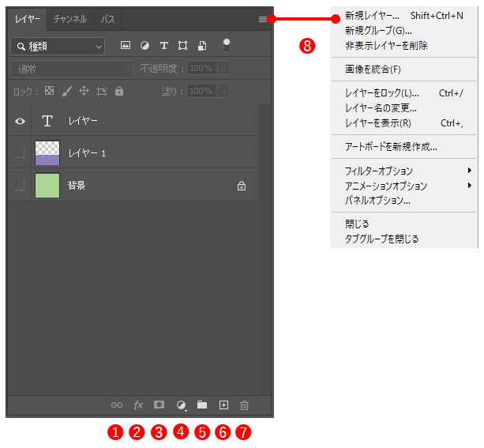
Task: Filter for pixel layers icon
Action: tap(126, 45)
